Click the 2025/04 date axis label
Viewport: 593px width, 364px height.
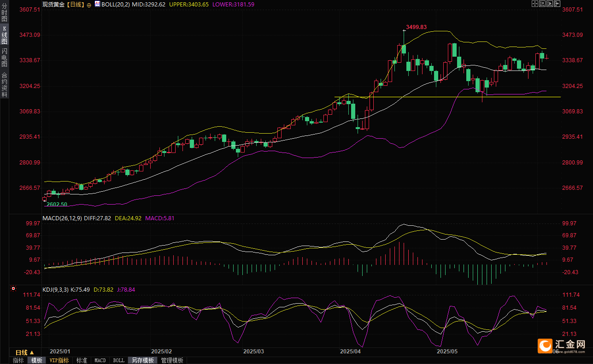pyautogui.click(x=350, y=351)
